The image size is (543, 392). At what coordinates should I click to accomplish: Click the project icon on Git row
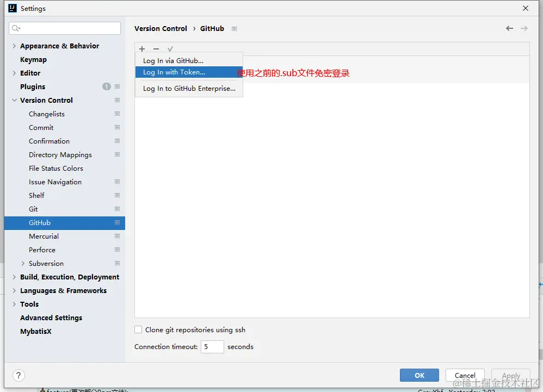(118, 209)
